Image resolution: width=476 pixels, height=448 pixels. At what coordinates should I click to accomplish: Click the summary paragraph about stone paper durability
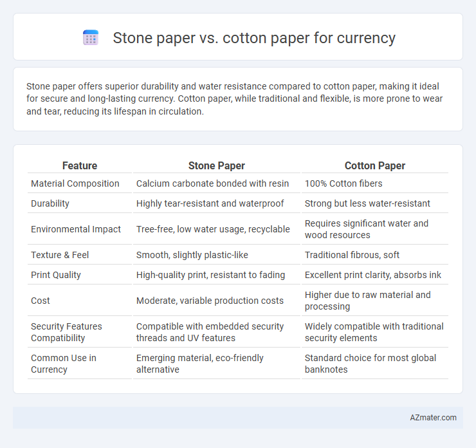coord(234,98)
